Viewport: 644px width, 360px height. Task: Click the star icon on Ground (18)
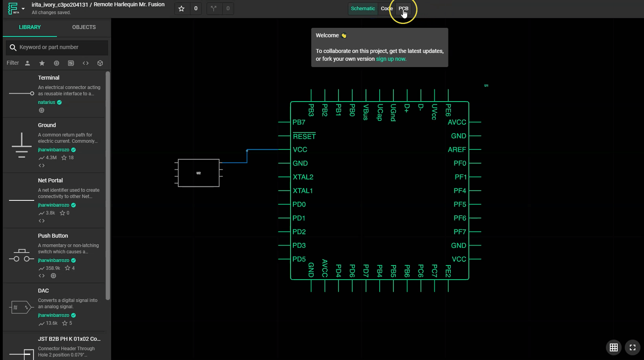[x=64, y=158]
